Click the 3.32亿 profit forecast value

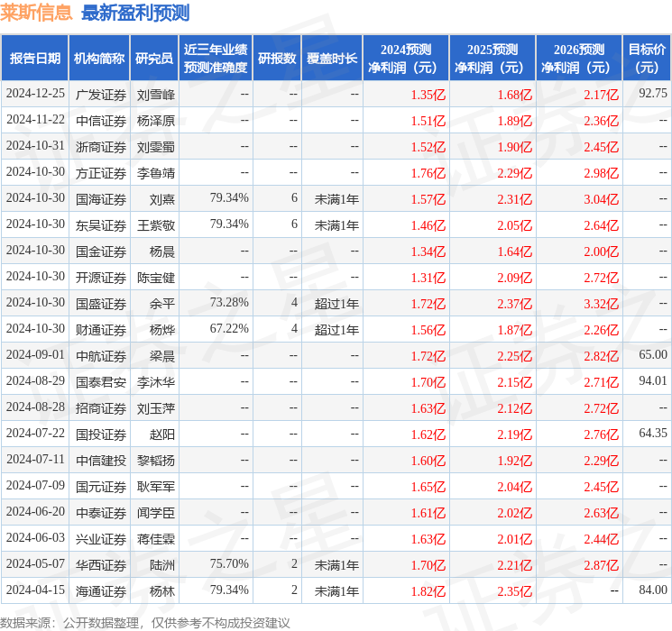pos(600,304)
